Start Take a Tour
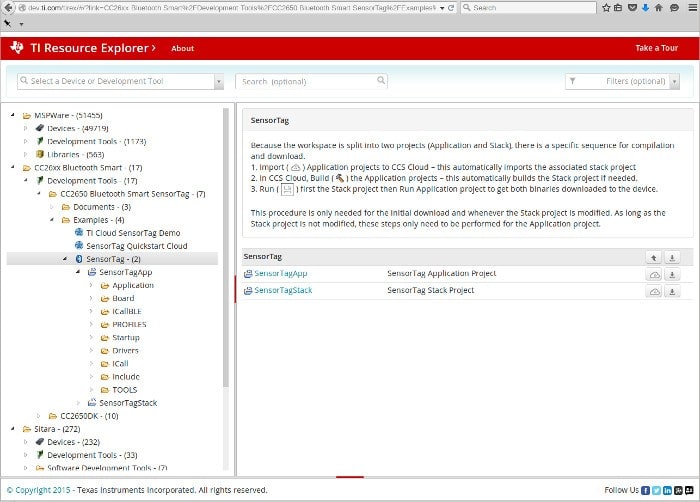This screenshot has width=700, height=502. (657, 48)
